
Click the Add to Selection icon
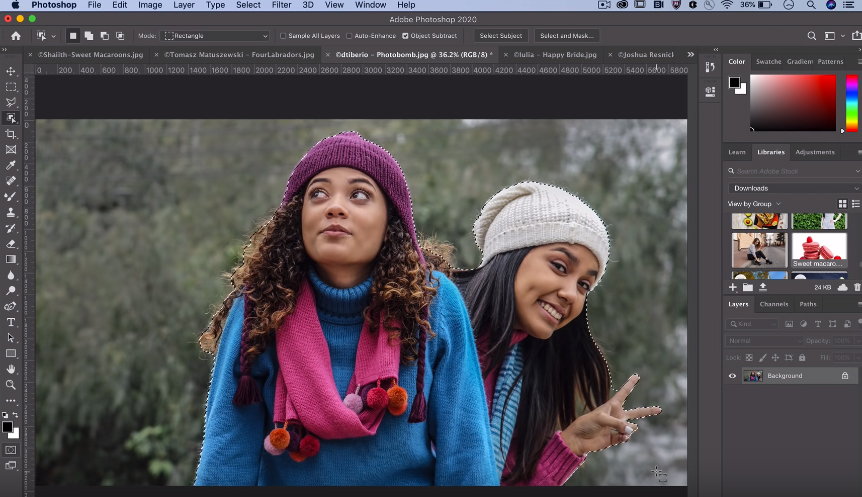89,36
